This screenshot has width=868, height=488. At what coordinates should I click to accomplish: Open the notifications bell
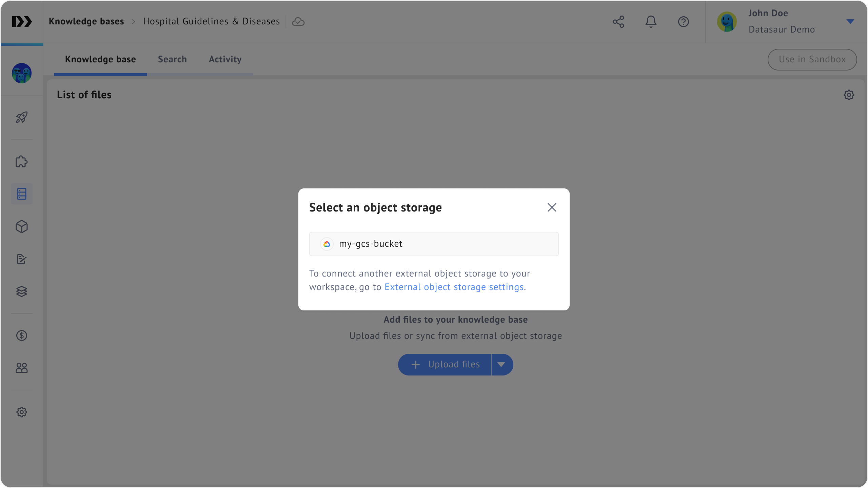[651, 22]
